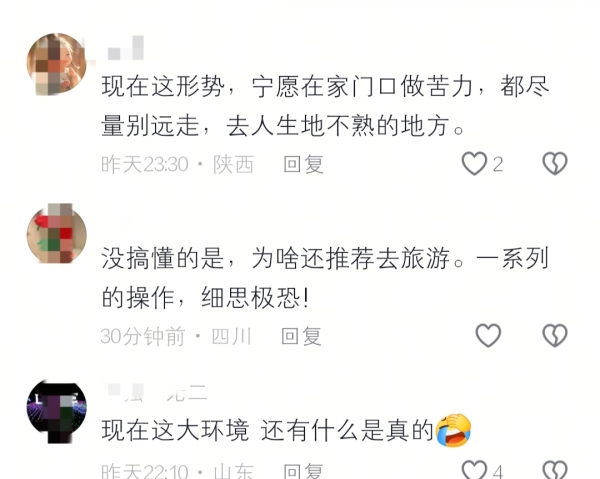Open the third commenter's dark avatar
Viewport: 600px width, 479px height.
click(57, 411)
